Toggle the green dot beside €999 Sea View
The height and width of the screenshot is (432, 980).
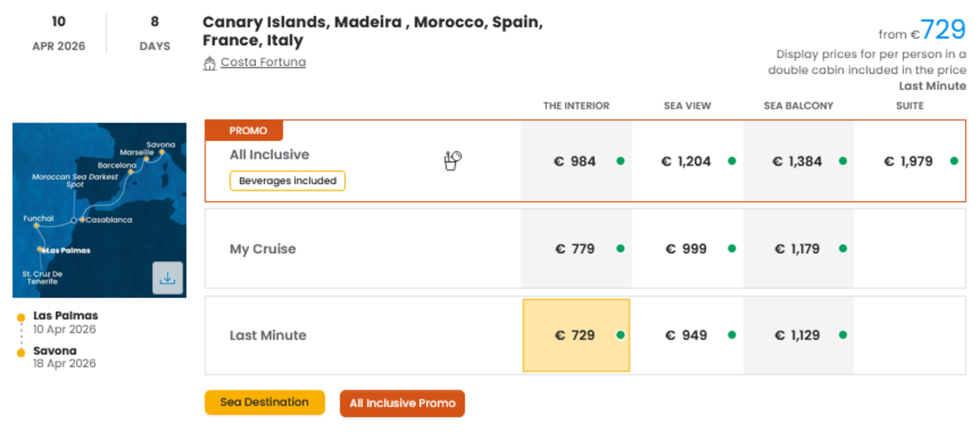coord(732,248)
